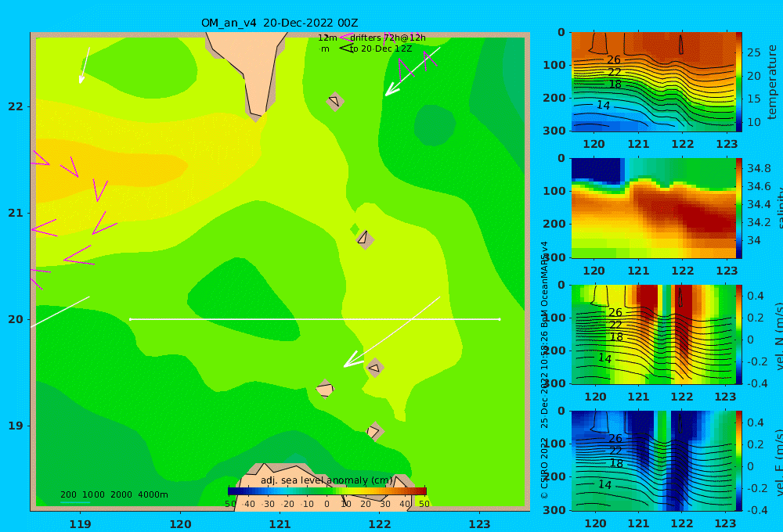Click the small island near 22N 121.5E

point(335,102)
